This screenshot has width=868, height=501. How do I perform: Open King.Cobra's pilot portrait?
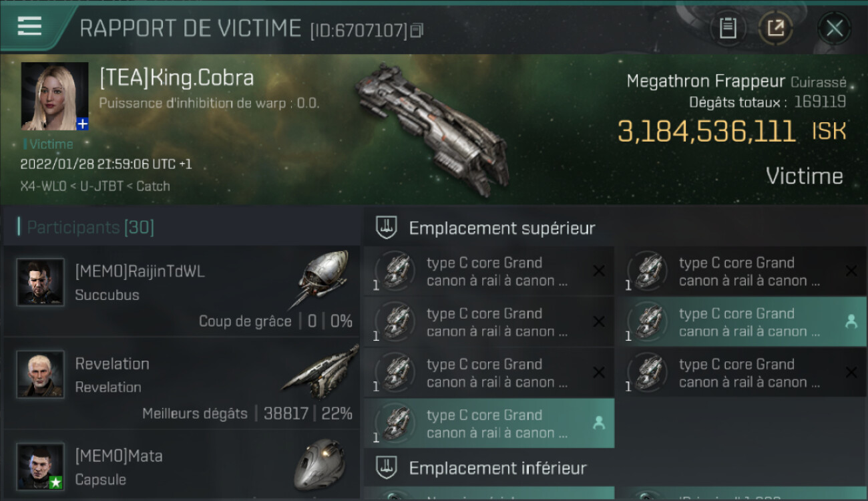(x=55, y=96)
